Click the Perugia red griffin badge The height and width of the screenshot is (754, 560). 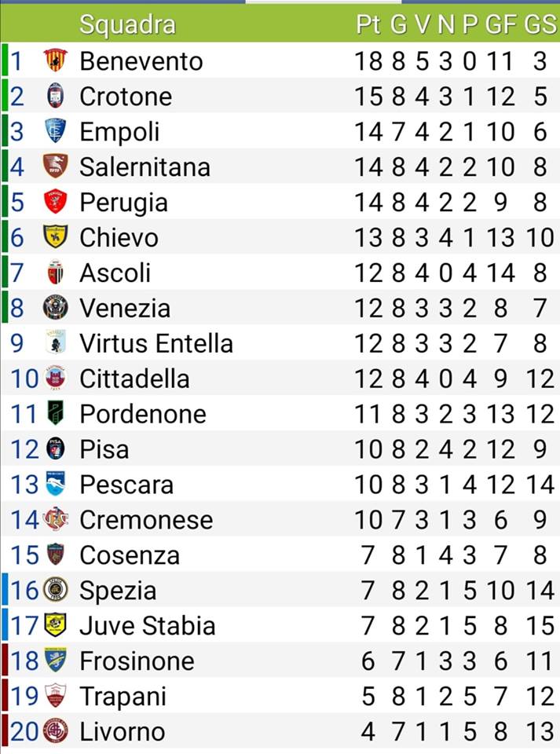click(x=55, y=202)
